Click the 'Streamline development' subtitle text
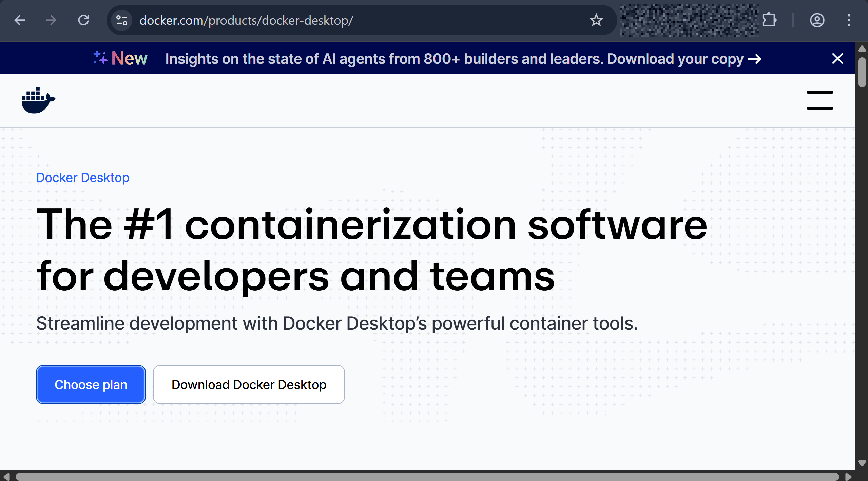 pos(337,323)
